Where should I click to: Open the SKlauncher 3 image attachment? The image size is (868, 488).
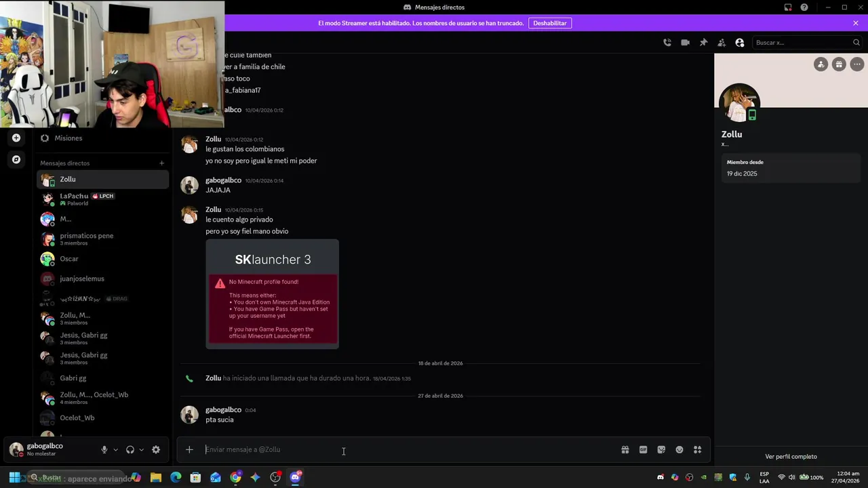272,293
